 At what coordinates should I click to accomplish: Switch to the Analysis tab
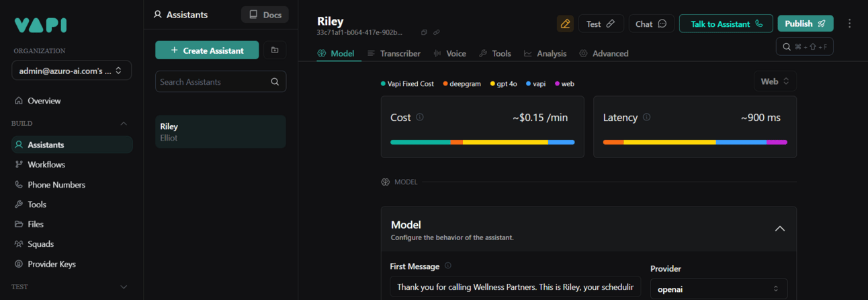click(546, 53)
